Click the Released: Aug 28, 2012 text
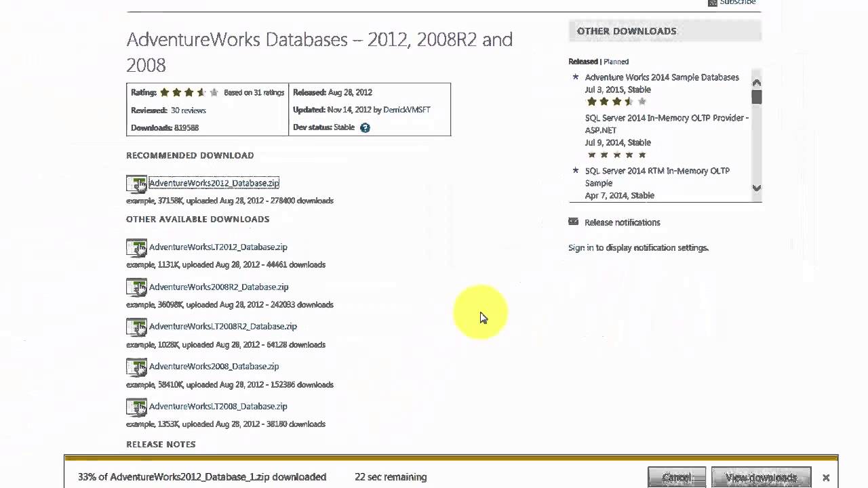 (x=332, y=93)
